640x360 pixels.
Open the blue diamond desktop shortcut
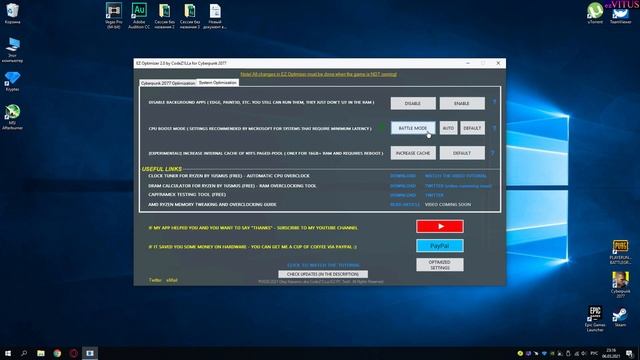[x=13, y=81]
